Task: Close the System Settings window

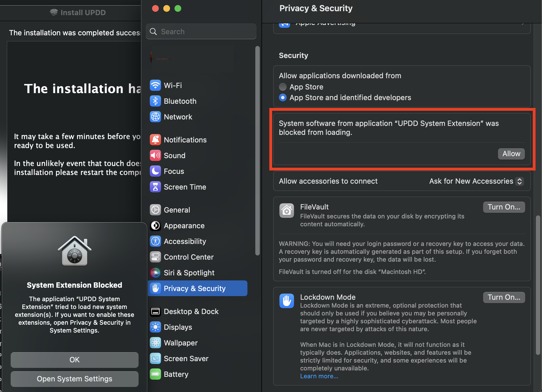Action: click(x=155, y=8)
